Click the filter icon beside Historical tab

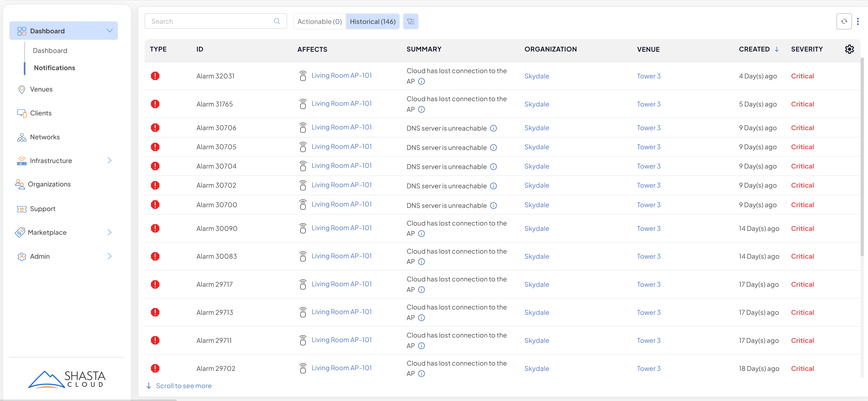[x=410, y=22]
